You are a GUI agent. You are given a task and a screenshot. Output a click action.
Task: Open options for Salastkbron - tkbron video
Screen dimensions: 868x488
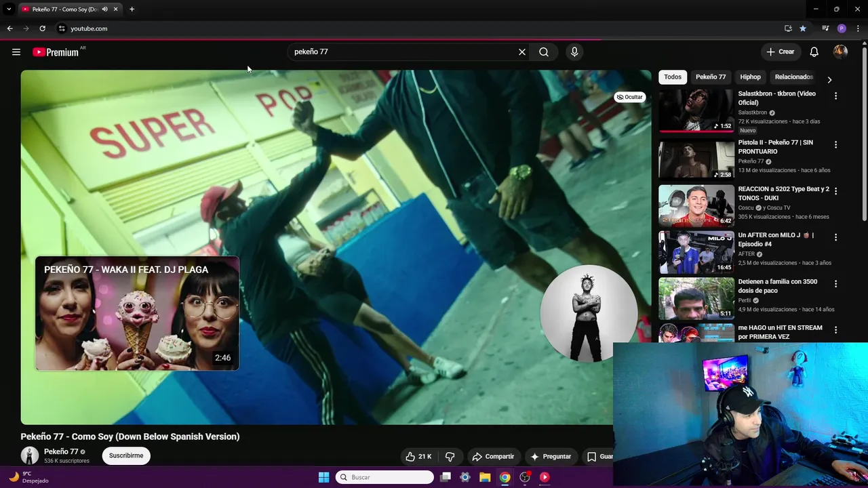click(x=835, y=96)
